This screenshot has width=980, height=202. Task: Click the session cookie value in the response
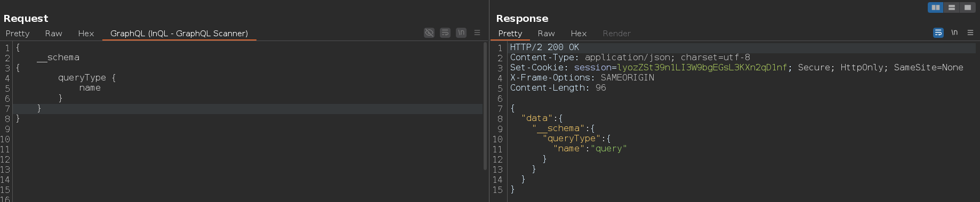[702, 68]
